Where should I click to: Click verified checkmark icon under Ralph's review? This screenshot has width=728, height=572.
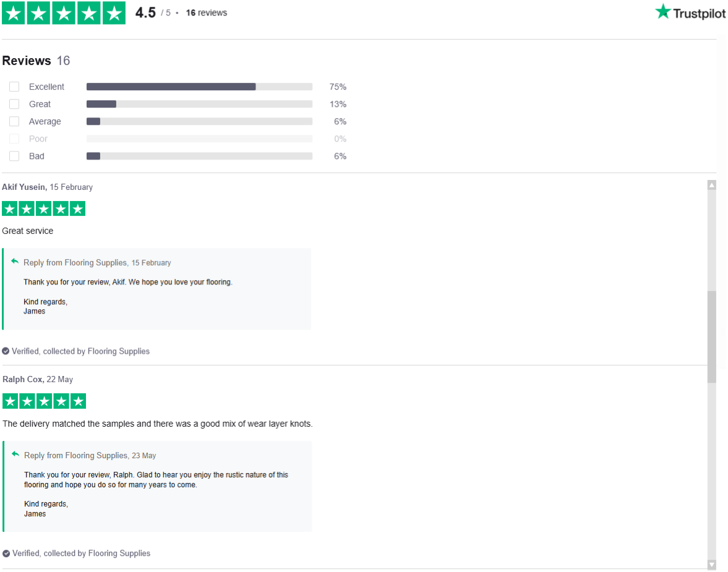(x=6, y=553)
